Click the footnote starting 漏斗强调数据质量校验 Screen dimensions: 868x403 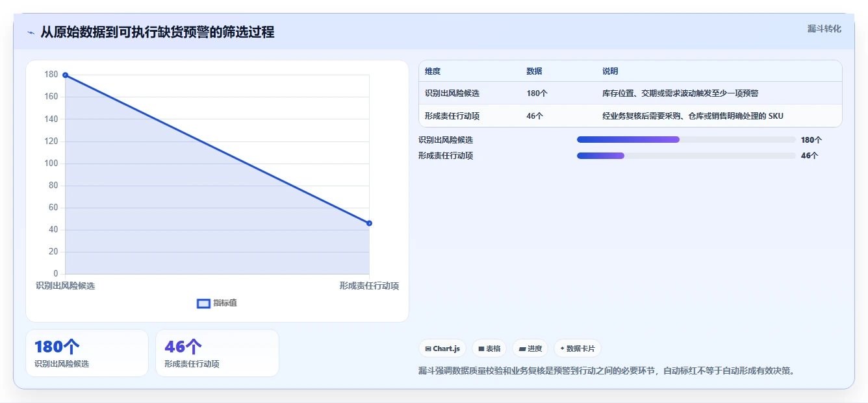[x=607, y=371]
